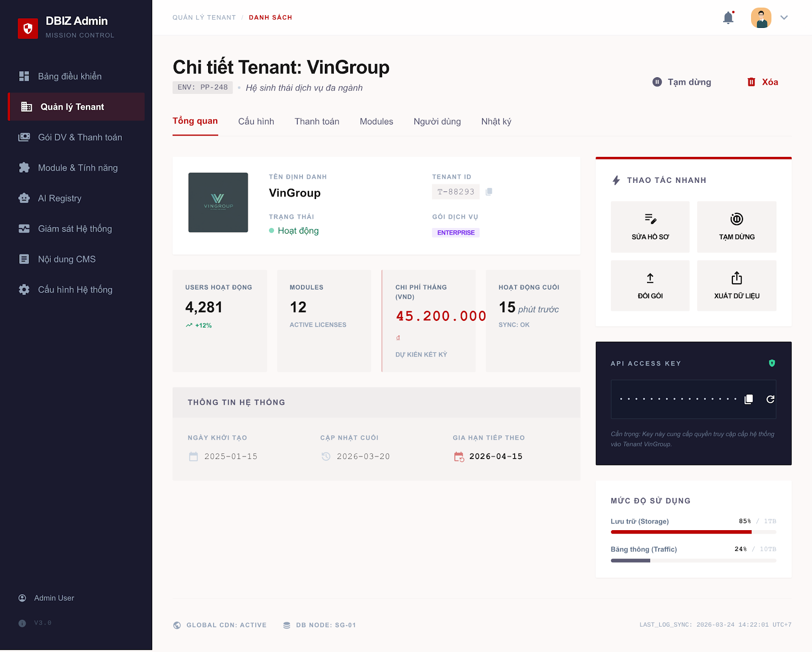Copy the API access key
Image resolution: width=812 pixels, height=652 pixels.
[x=749, y=399]
